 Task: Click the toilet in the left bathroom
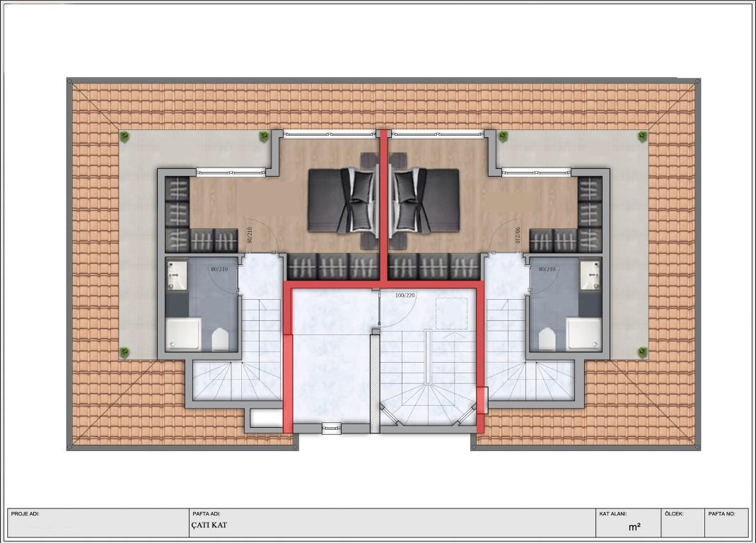pos(220,339)
